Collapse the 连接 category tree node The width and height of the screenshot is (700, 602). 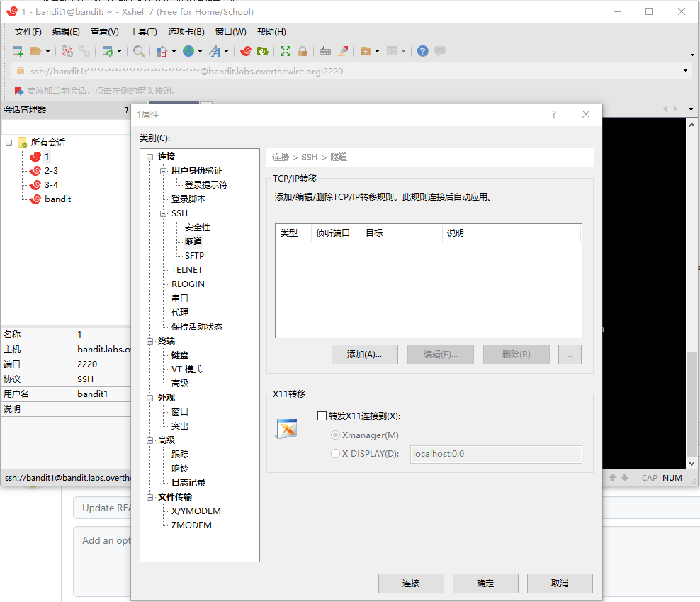[150, 157]
